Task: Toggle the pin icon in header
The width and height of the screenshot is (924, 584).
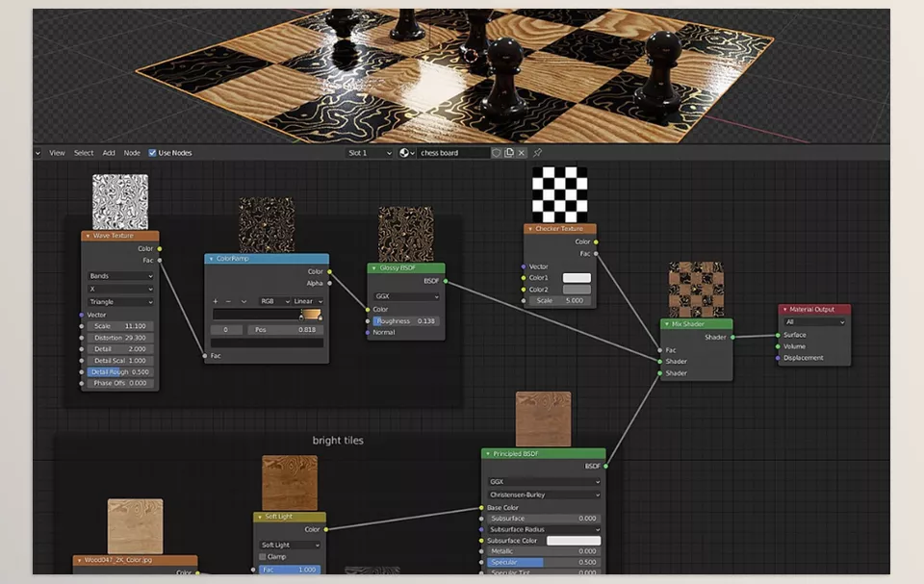Action: pos(537,153)
